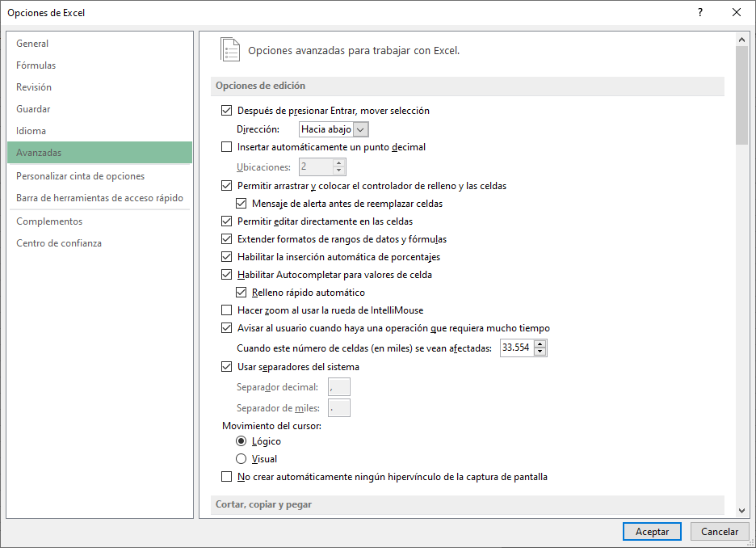Select the Revisión category

coord(100,86)
